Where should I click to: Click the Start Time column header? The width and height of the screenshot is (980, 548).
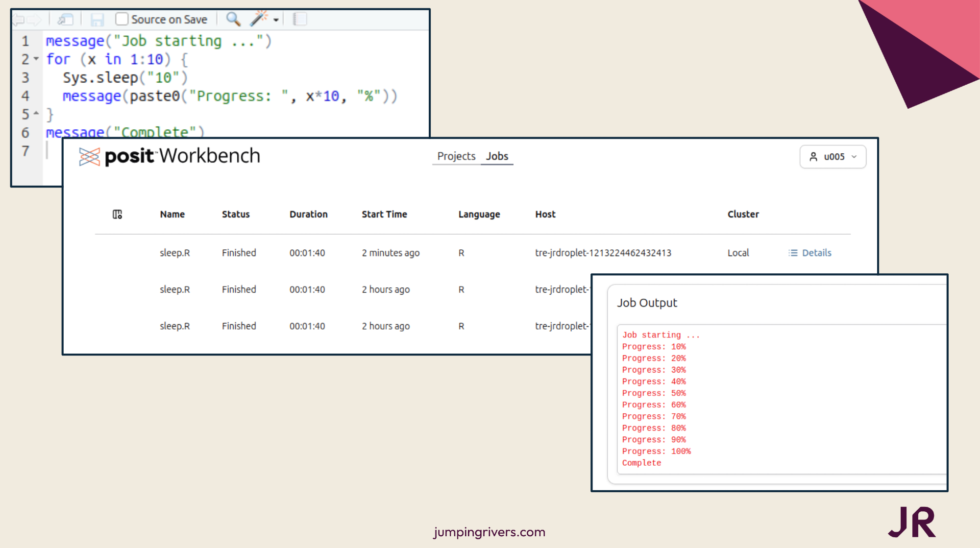[384, 214]
